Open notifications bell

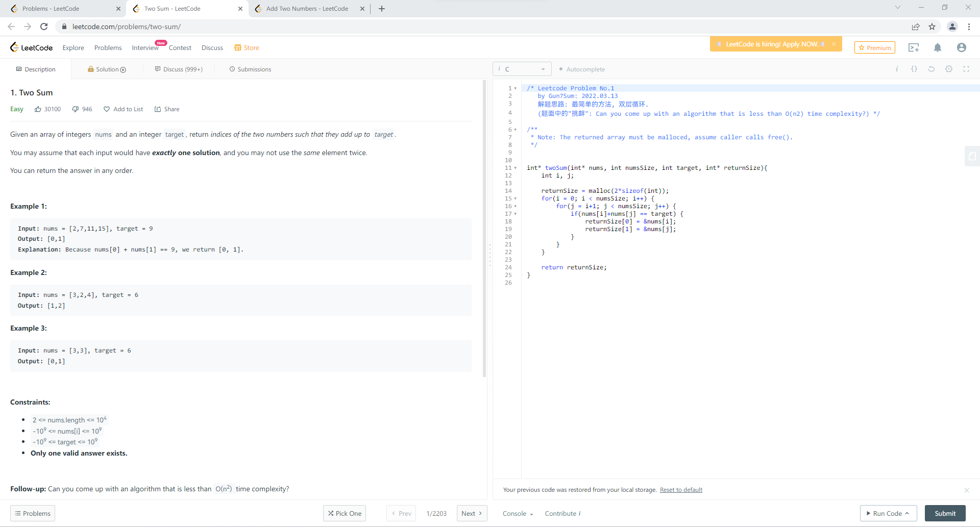point(938,47)
